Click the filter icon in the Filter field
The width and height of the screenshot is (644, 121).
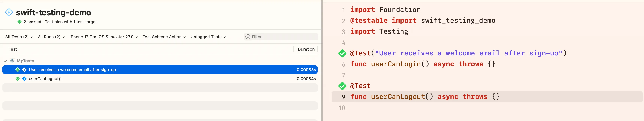pyautogui.click(x=248, y=37)
